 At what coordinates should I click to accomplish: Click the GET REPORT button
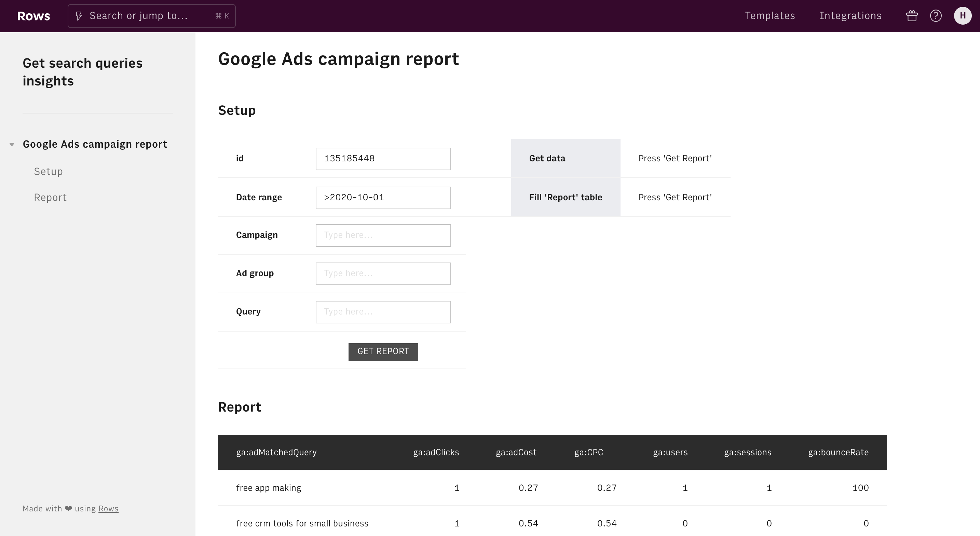383,352
